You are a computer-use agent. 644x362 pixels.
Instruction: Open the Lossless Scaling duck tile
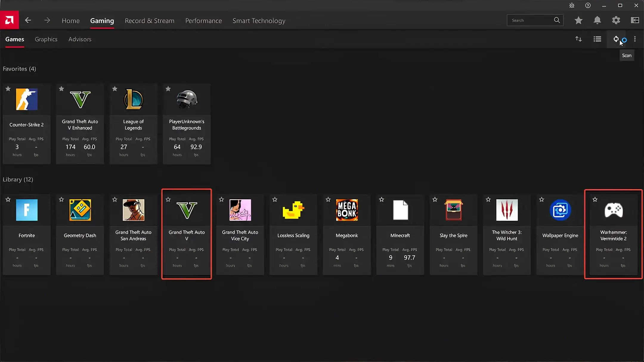coord(293,235)
